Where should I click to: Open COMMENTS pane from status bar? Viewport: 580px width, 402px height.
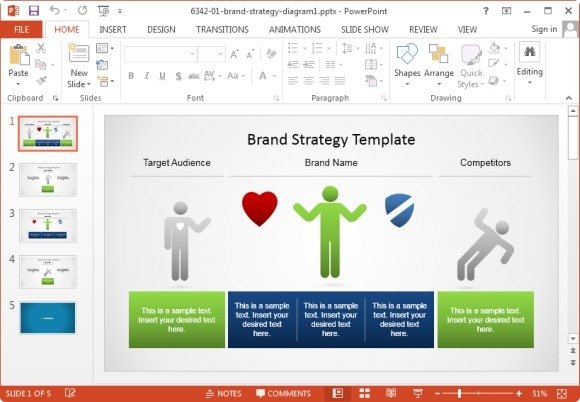(x=283, y=393)
